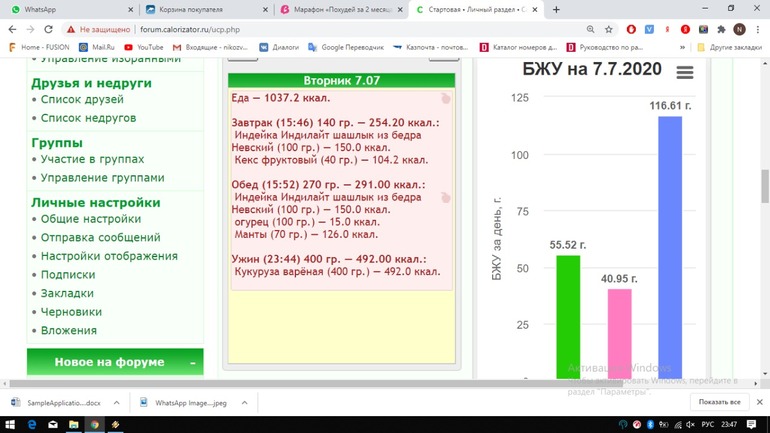
Task: Click the Windows Start button
Action: (x=10, y=424)
